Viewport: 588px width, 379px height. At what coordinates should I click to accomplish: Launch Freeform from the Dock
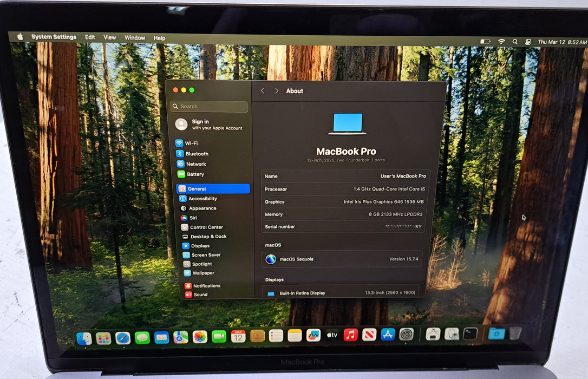313,335
